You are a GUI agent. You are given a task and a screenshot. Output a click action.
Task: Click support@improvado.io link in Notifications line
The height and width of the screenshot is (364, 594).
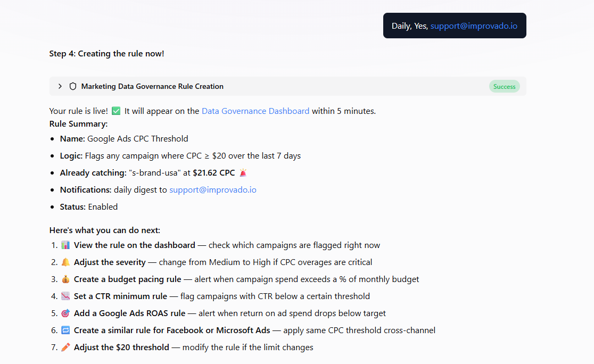click(213, 190)
